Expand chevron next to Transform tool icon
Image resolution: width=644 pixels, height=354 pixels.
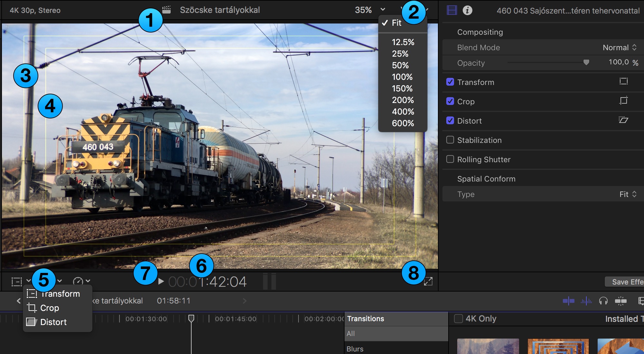click(28, 281)
